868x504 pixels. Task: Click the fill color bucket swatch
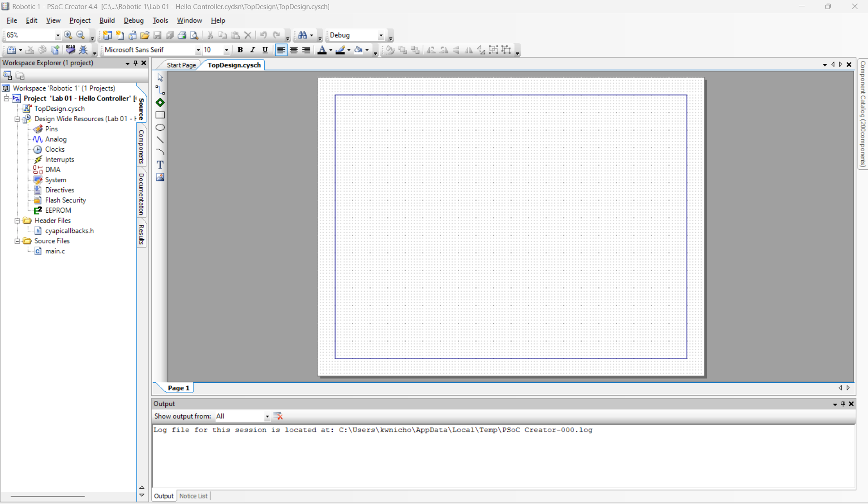tap(359, 50)
